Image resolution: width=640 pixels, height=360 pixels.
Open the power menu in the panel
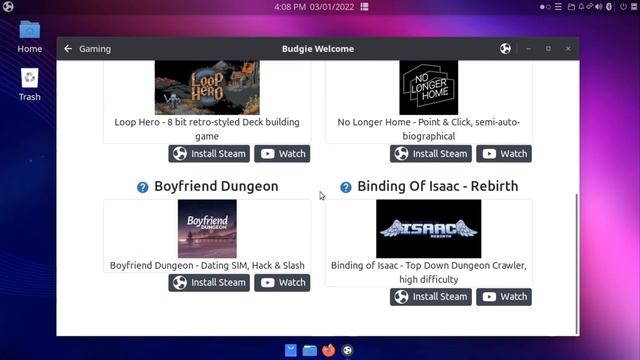pos(623,7)
